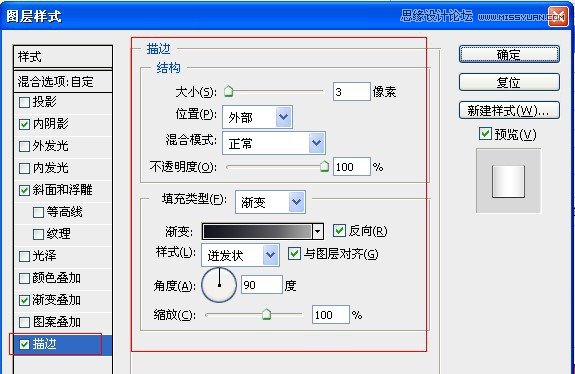Image resolution: width=575 pixels, height=374 pixels.
Task: Click the 复位 reset button
Action: tap(509, 82)
